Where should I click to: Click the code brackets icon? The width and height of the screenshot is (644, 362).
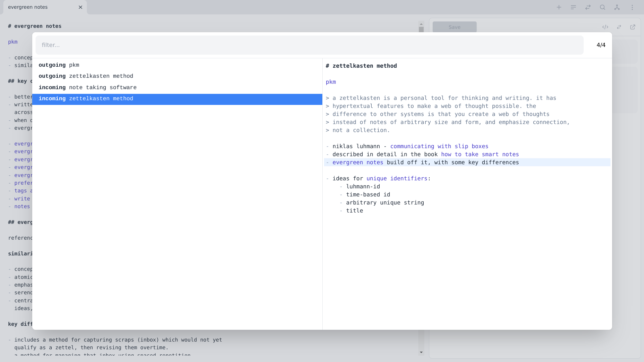click(x=605, y=27)
